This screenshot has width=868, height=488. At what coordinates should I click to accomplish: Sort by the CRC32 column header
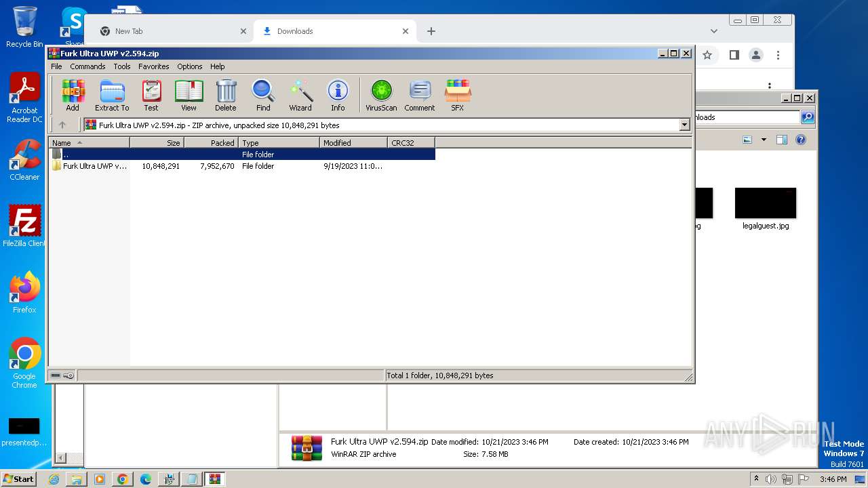(411, 143)
